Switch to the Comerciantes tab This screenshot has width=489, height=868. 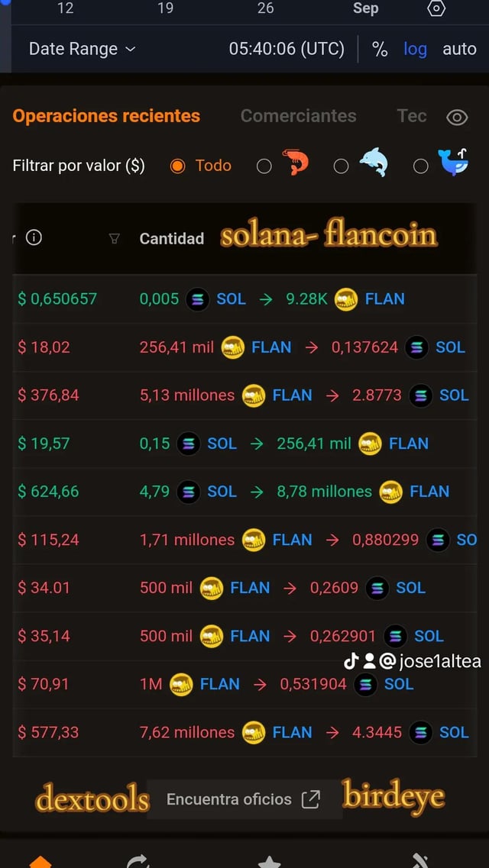click(298, 116)
